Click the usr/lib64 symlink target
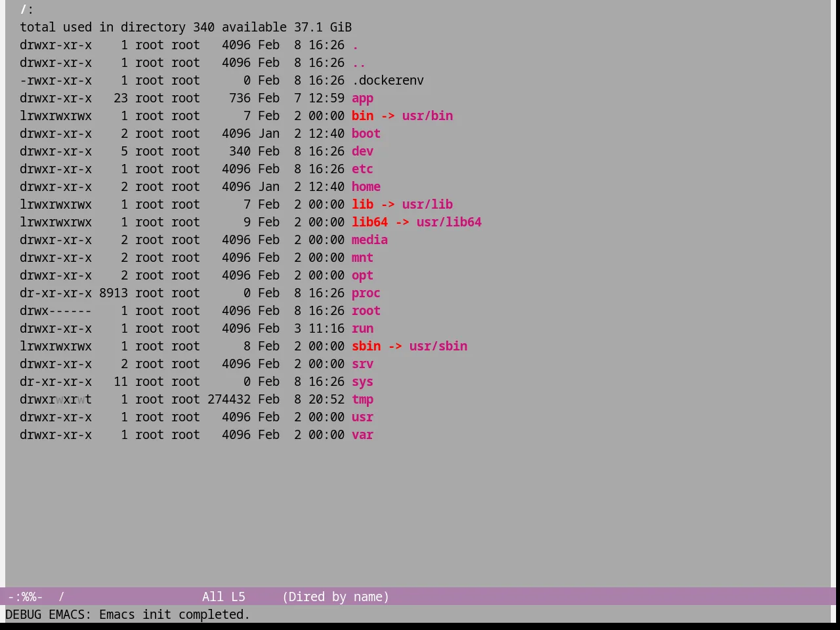840x630 pixels. point(449,222)
